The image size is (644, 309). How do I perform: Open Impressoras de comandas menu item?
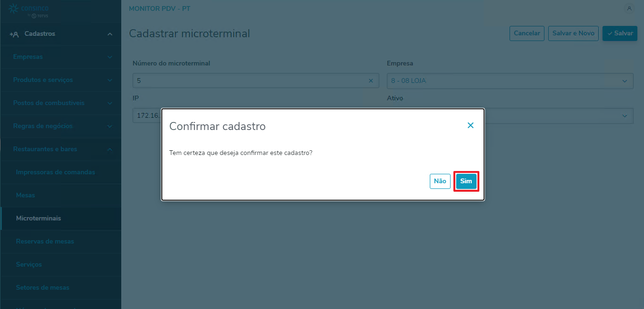click(x=60, y=172)
